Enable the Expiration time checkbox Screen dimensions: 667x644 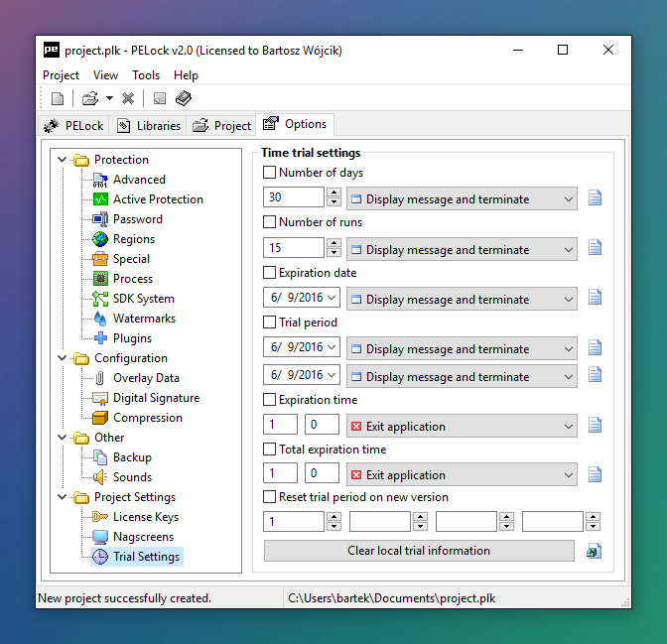point(269,400)
